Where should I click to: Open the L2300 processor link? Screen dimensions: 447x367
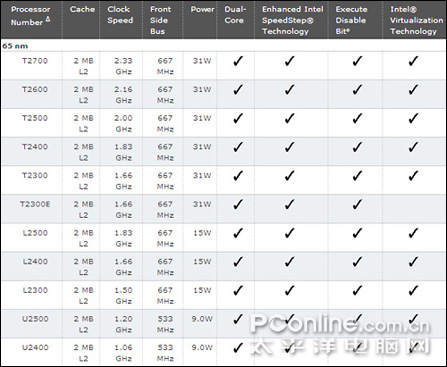pos(35,290)
